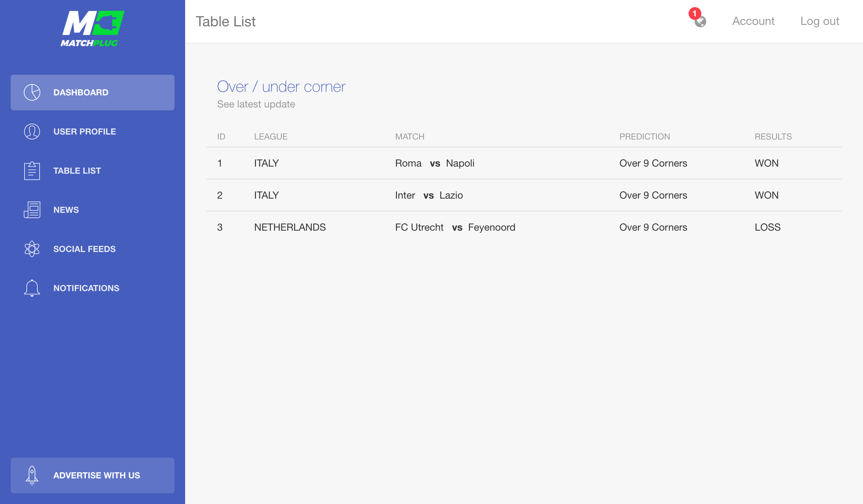Click ID 1 in the first row
This screenshot has width=863, height=504.
point(220,163)
